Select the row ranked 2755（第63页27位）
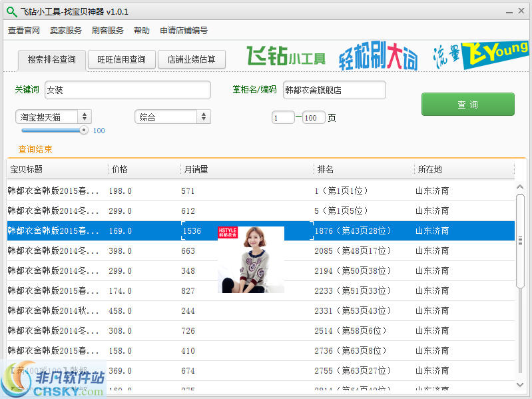532x399 pixels. 260,370
